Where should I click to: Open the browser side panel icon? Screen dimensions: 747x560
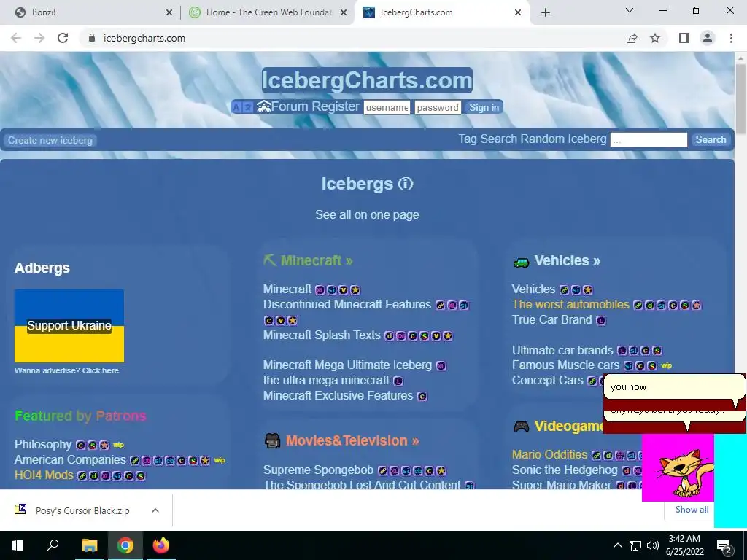pos(684,38)
